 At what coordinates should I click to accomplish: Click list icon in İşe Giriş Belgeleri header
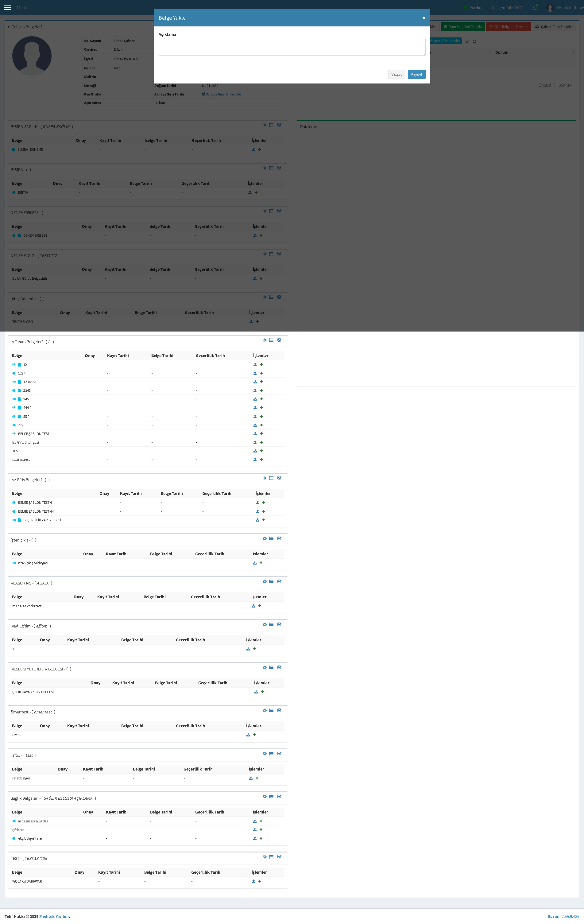click(271, 478)
